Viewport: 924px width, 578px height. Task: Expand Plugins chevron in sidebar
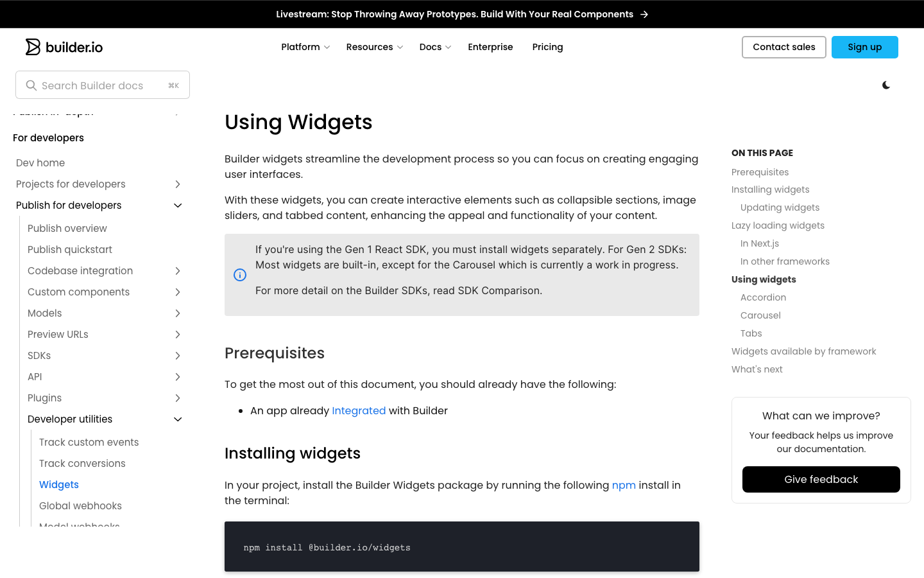(178, 398)
